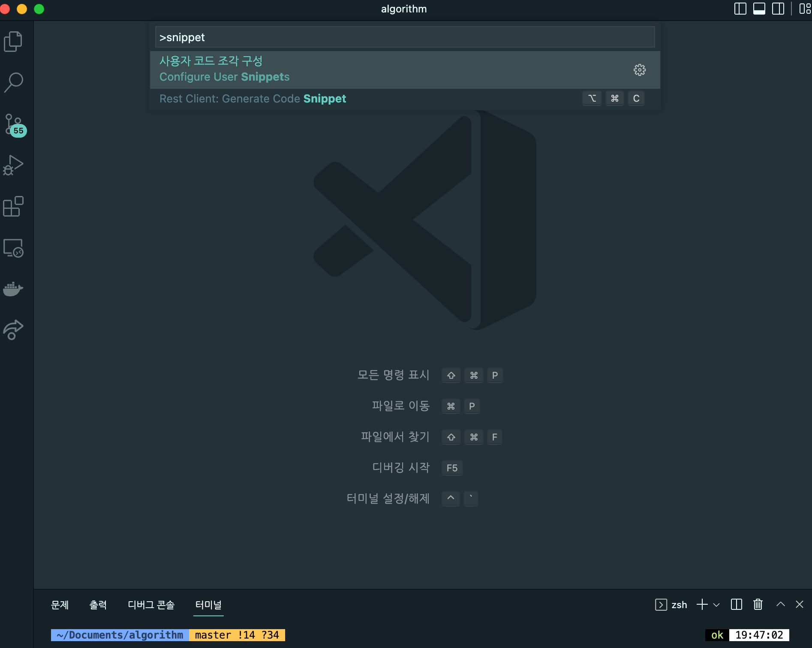Open Source Control with 55 changes
Screen dimensions: 812x648
15,125
